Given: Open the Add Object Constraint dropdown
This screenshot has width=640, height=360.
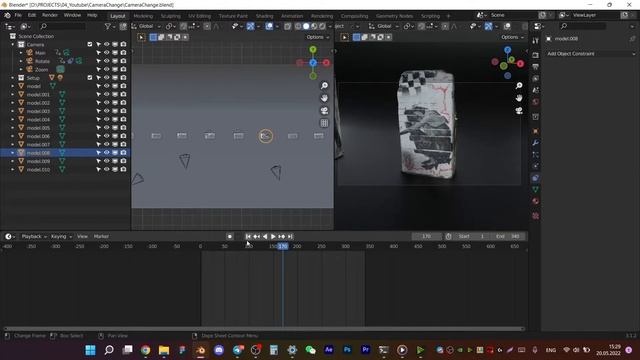Looking at the screenshot, I should 590,54.
